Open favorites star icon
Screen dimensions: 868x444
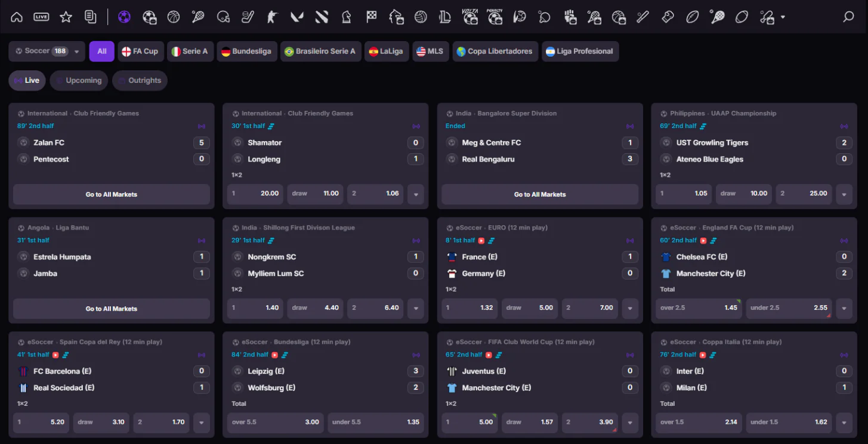[x=66, y=17]
